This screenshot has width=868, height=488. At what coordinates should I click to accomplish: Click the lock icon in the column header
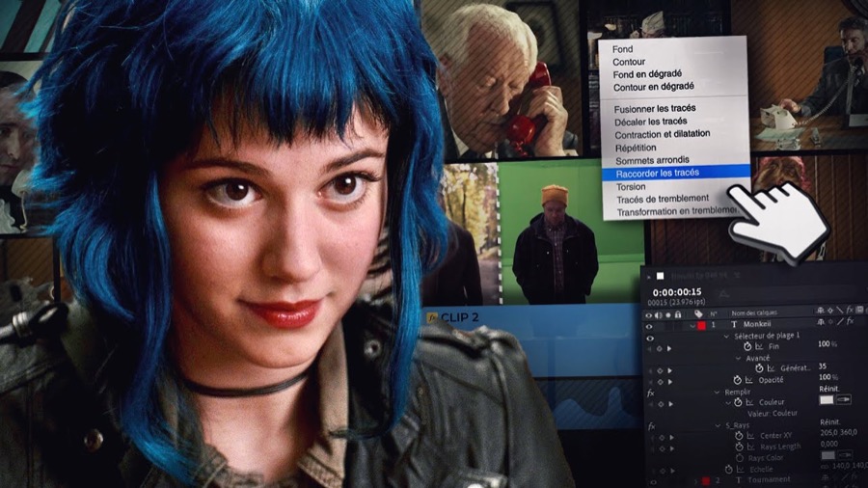point(678,314)
